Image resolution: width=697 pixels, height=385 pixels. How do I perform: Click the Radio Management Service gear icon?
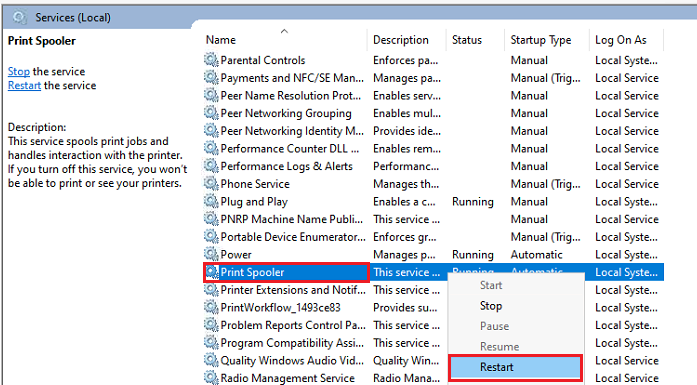coord(211,378)
